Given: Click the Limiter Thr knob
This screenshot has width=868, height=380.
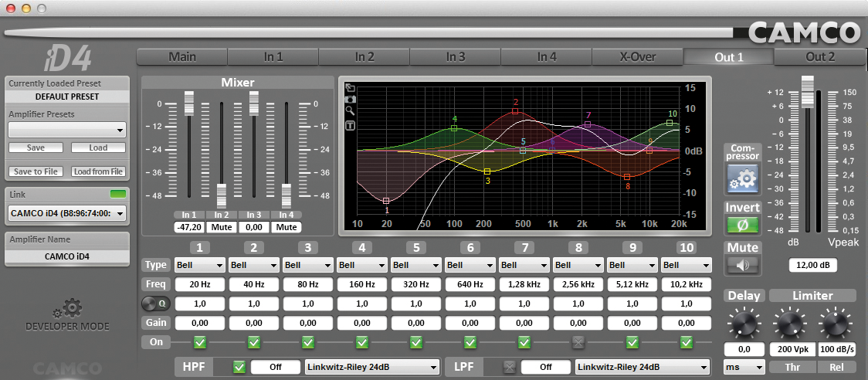Looking at the screenshot, I should (792, 322).
